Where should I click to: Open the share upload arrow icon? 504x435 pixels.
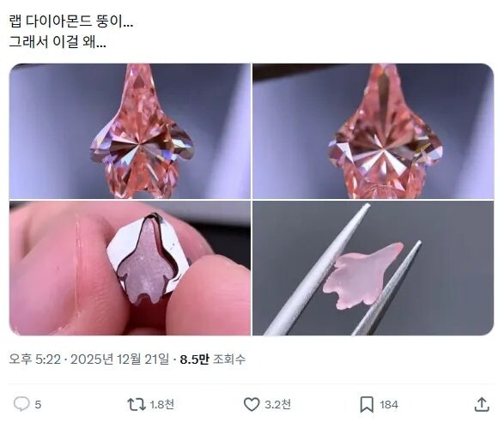pos(482,404)
